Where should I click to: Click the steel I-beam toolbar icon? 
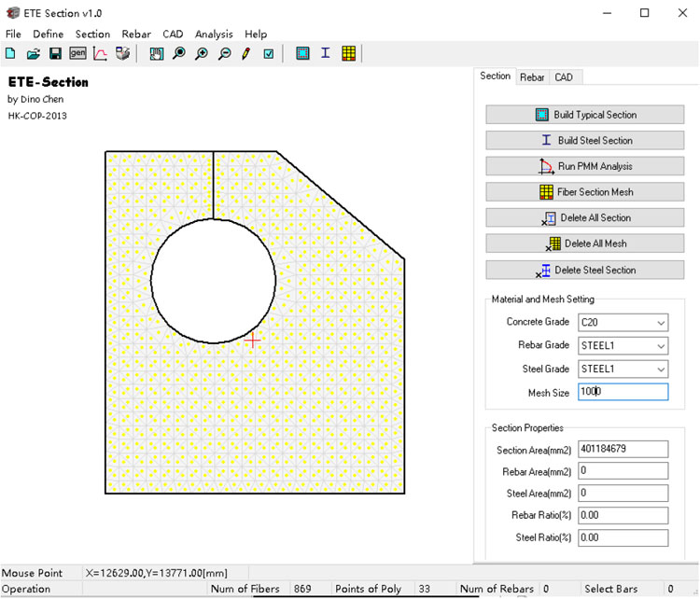coord(326,53)
